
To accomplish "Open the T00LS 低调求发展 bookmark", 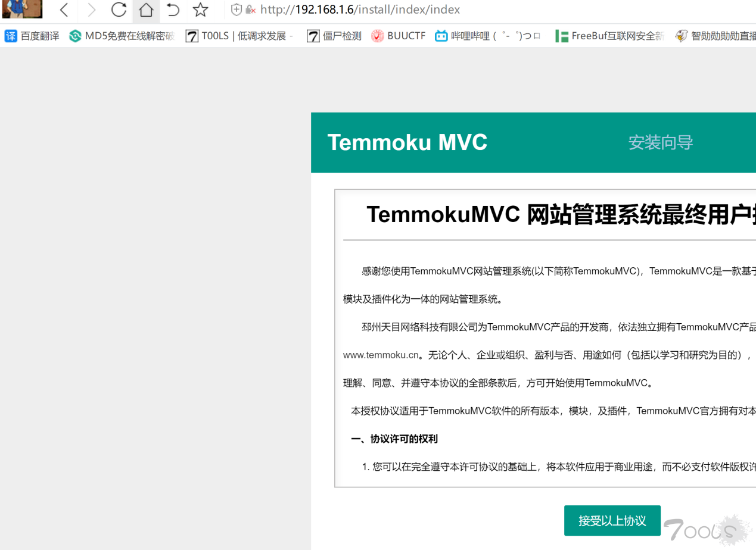I will click(x=239, y=36).
